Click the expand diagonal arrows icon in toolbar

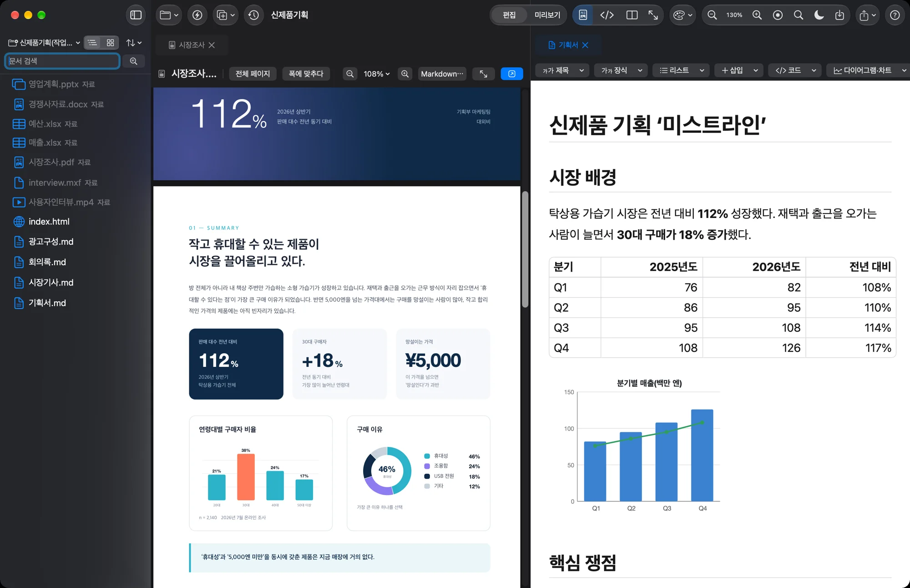click(x=653, y=15)
